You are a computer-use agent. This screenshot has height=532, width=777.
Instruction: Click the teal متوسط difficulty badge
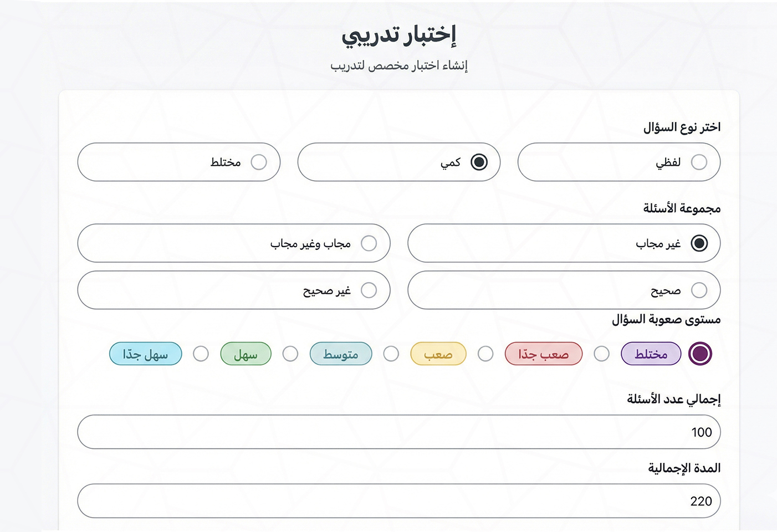pos(340,354)
